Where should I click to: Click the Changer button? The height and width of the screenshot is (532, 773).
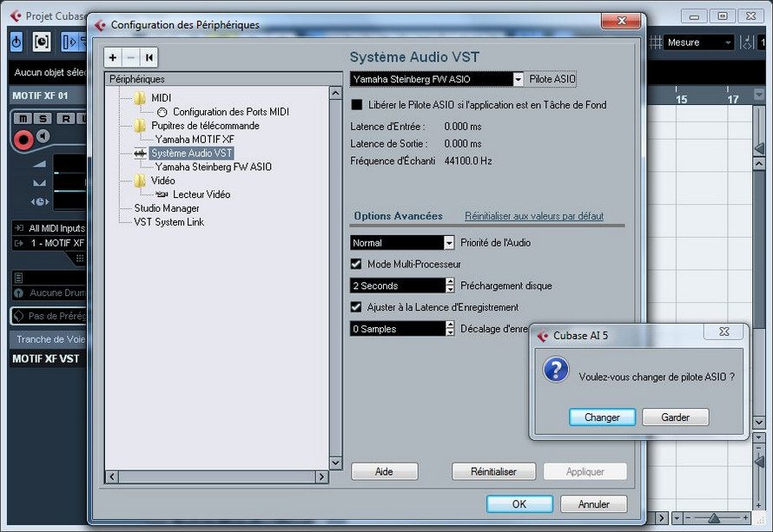602,417
